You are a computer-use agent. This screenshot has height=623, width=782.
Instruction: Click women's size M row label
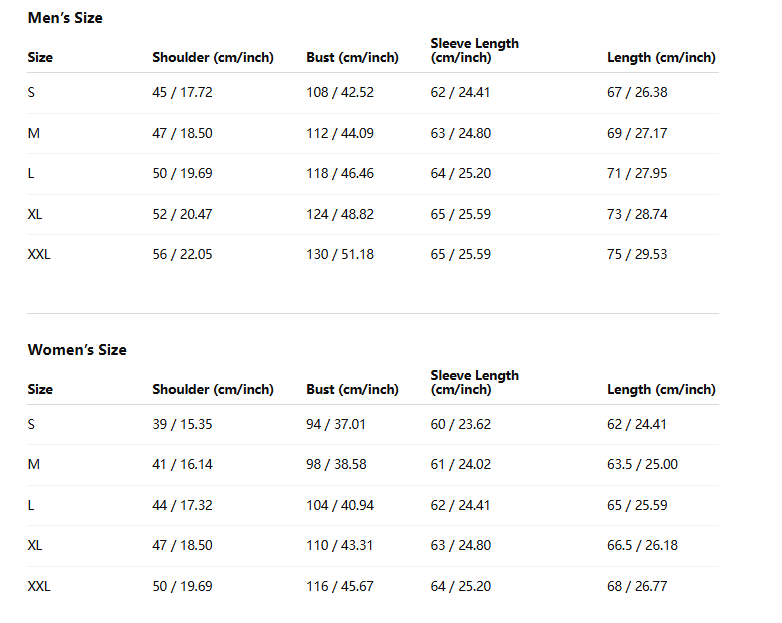[33, 464]
